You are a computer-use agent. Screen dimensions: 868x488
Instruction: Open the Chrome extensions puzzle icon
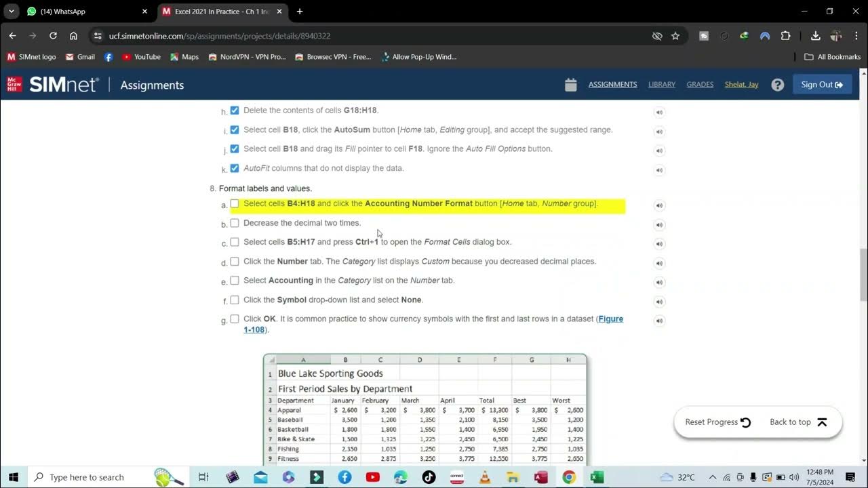click(786, 36)
